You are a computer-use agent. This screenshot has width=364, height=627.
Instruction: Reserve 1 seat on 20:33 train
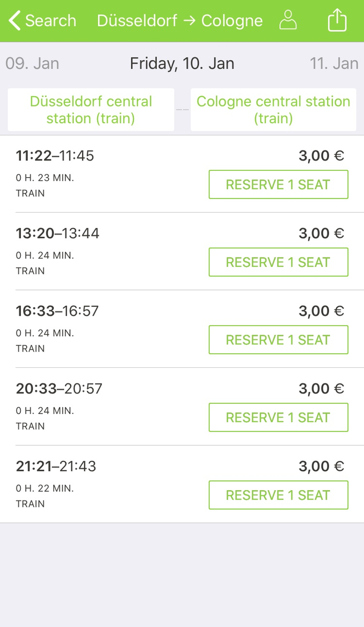tap(278, 417)
